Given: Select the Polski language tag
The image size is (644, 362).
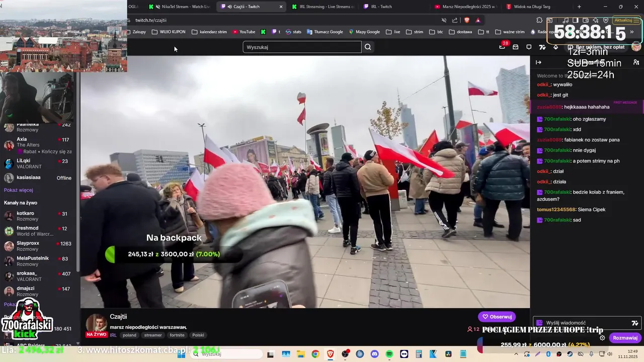Looking at the screenshot, I should point(198,335).
